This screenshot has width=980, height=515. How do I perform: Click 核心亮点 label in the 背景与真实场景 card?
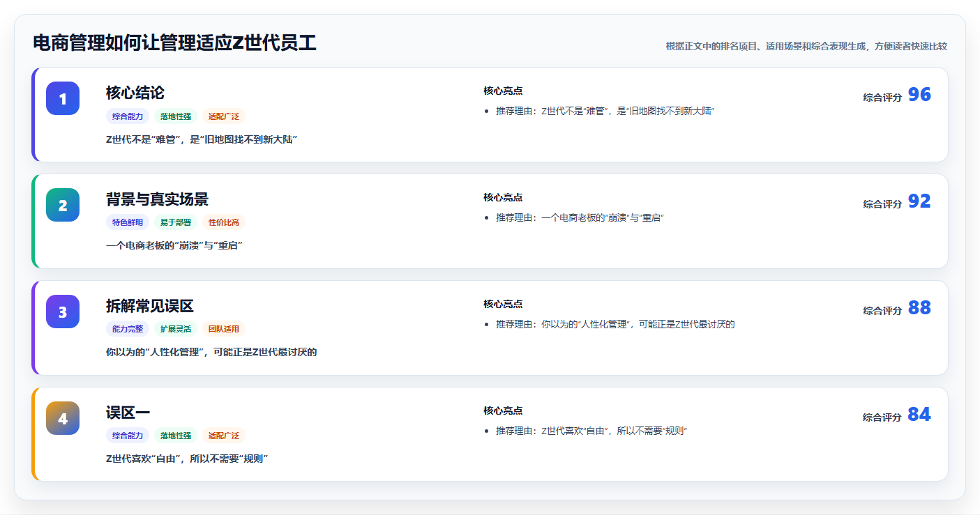pos(503,197)
